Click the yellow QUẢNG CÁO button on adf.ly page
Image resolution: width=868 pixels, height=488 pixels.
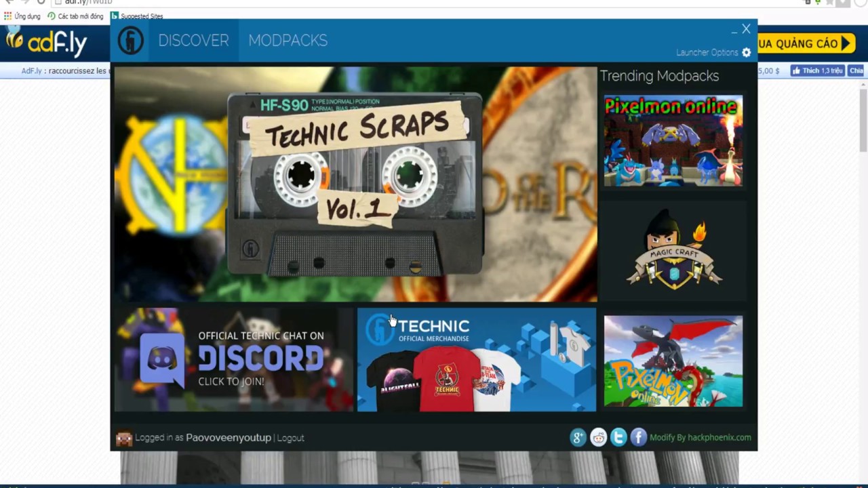(x=806, y=43)
